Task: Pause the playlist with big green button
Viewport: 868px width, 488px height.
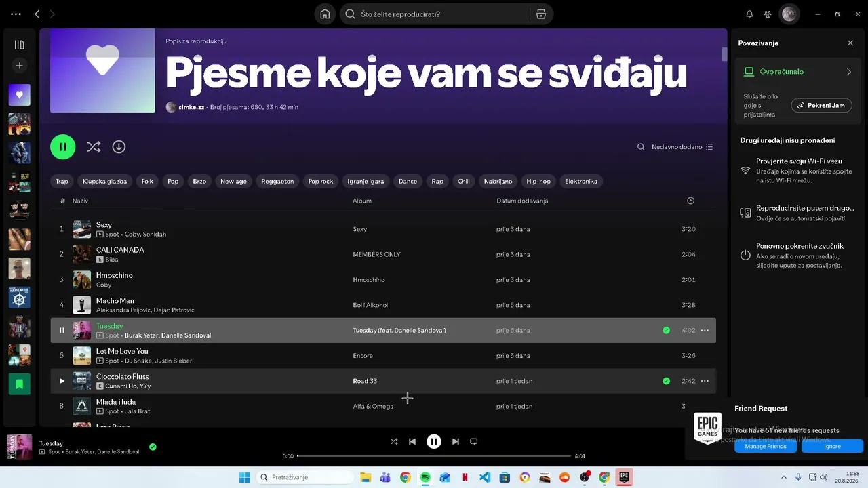Action: pos(63,147)
